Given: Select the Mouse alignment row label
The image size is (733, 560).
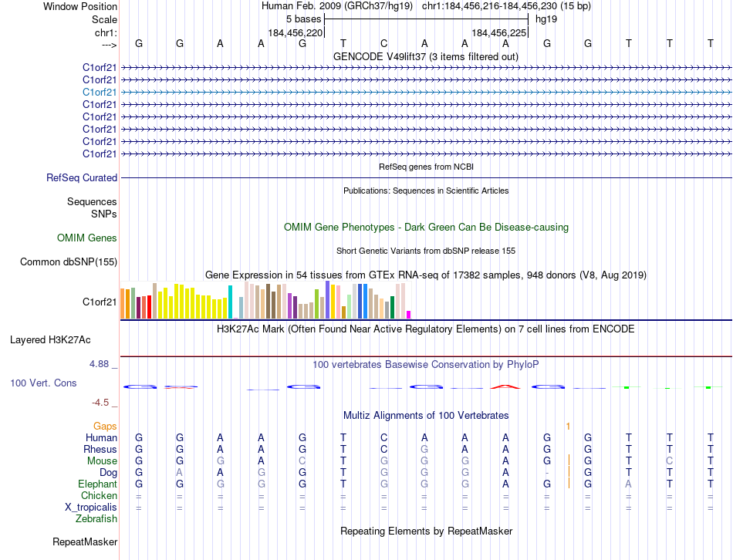Looking at the screenshot, I should (x=102, y=461).
